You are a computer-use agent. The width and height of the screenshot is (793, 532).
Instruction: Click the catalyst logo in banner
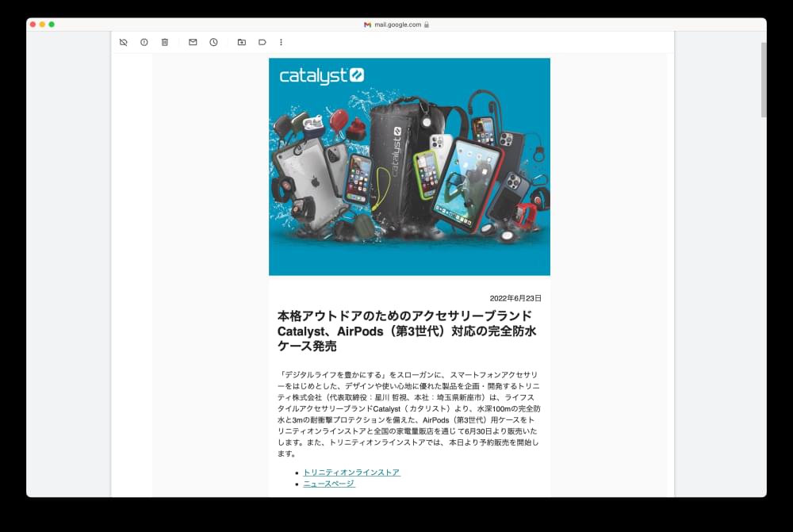coord(322,76)
